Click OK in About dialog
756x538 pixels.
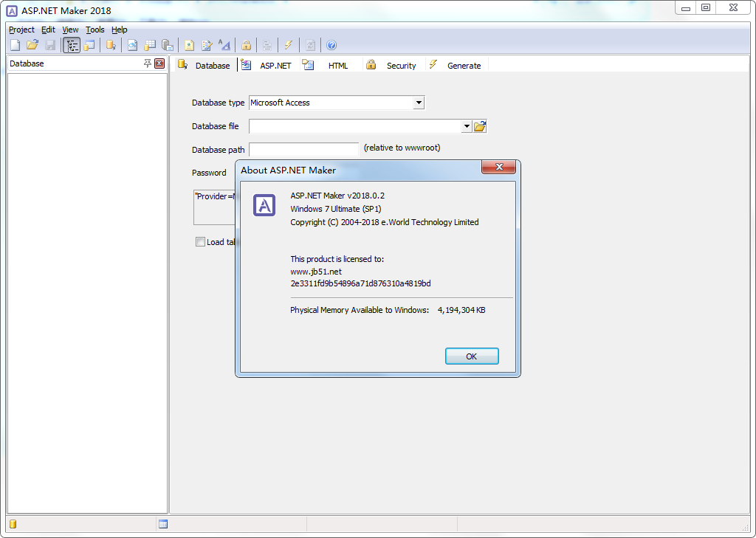tap(472, 356)
